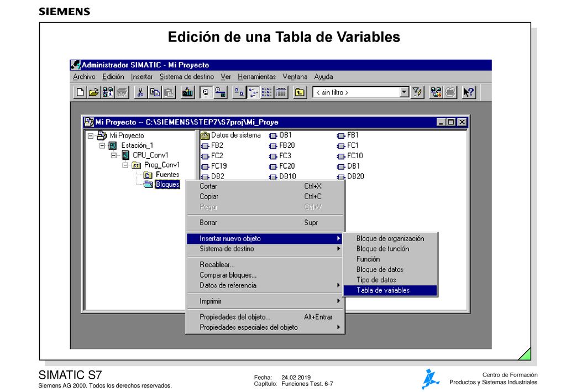Select the Bloques folder in tree
This screenshot has width=566, height=392.
tap(167, 185)
